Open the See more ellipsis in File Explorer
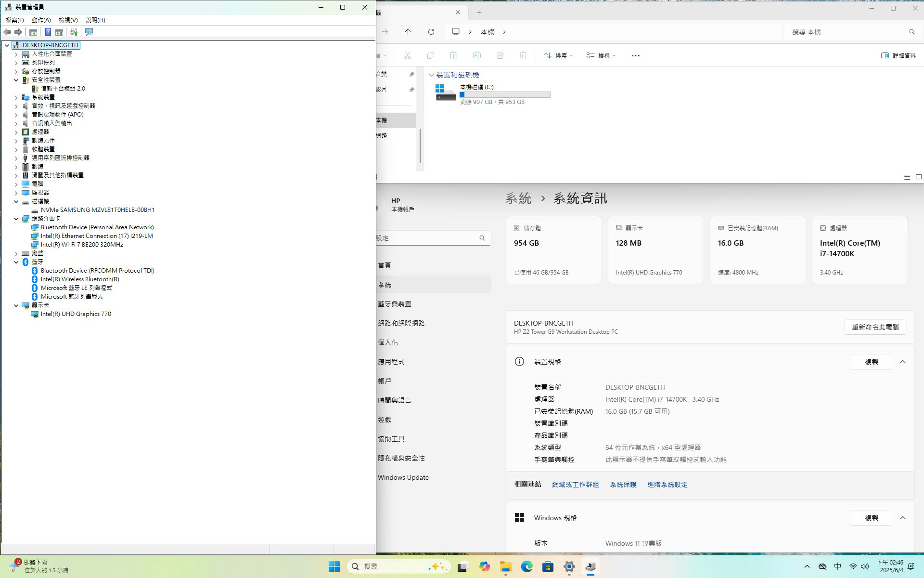 [x=636, y=55]
